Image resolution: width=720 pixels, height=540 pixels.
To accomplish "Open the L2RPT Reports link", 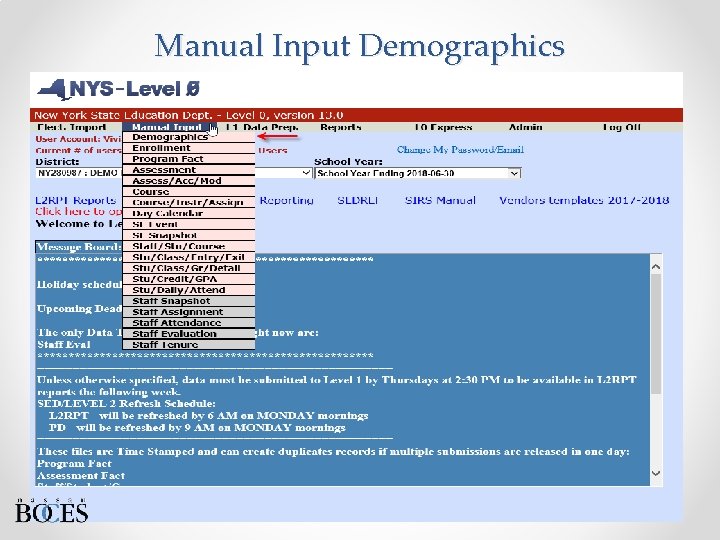I will (x=76, y=201).
